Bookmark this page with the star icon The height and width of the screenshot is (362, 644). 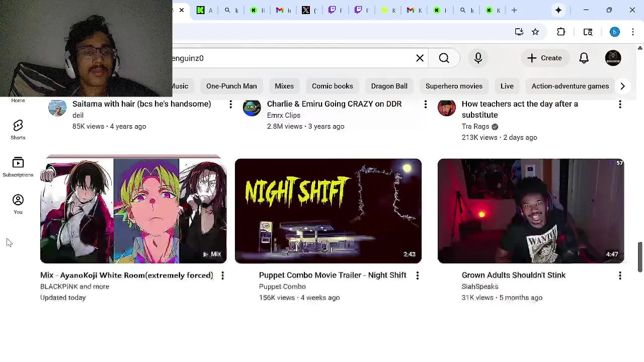(535, 32)
